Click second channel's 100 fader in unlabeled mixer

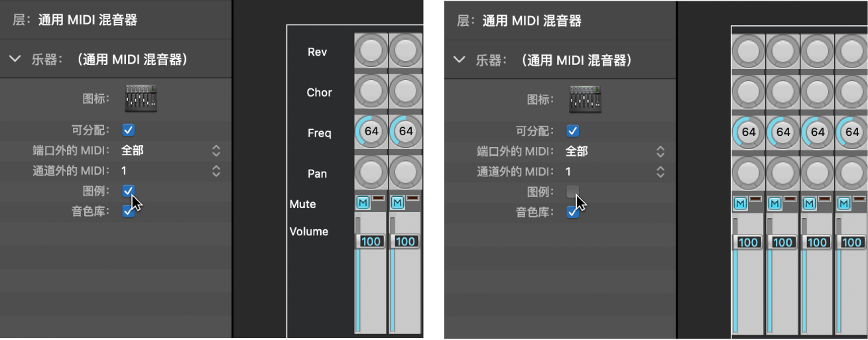click(x=782, y=242)
